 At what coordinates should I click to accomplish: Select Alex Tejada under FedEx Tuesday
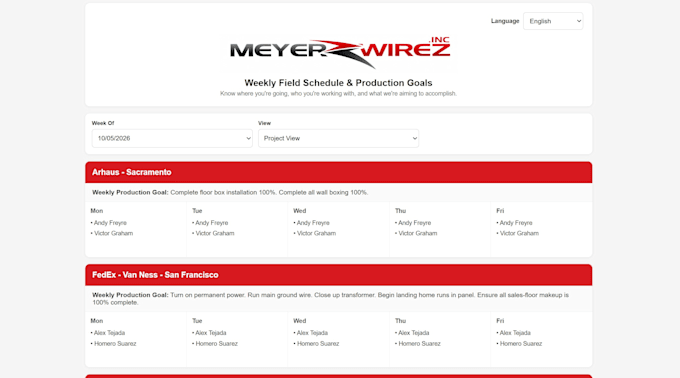point(211,333)
